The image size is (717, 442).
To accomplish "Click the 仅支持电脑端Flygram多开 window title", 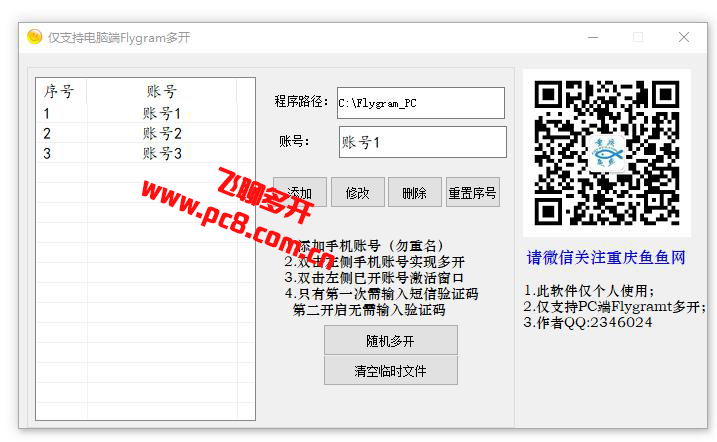I will pos(119,37).
